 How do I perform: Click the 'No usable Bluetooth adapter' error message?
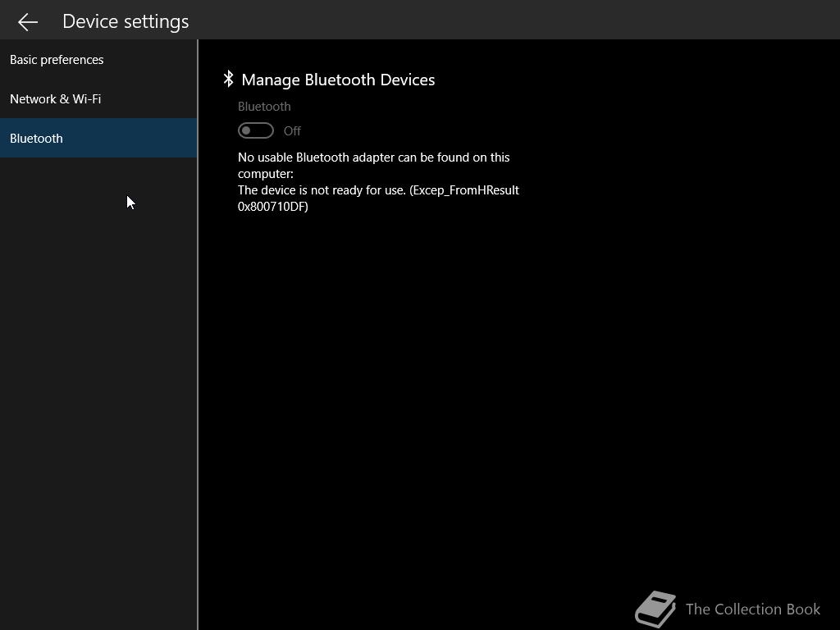point(378,181)
